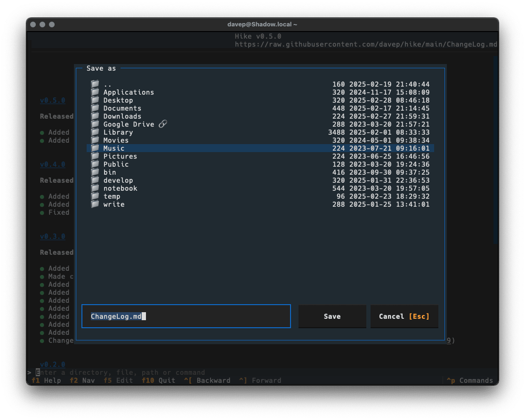Viewport: 525px width, 420px height.
Task: Click the 3488 size value for Library
Action: [x=337, y=132]
